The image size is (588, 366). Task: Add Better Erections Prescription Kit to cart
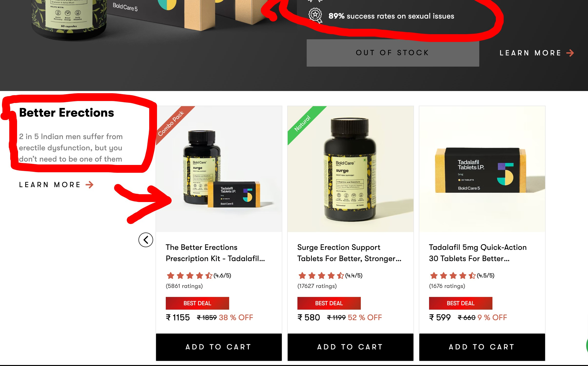pyautogui.click(x=219, y=347)
